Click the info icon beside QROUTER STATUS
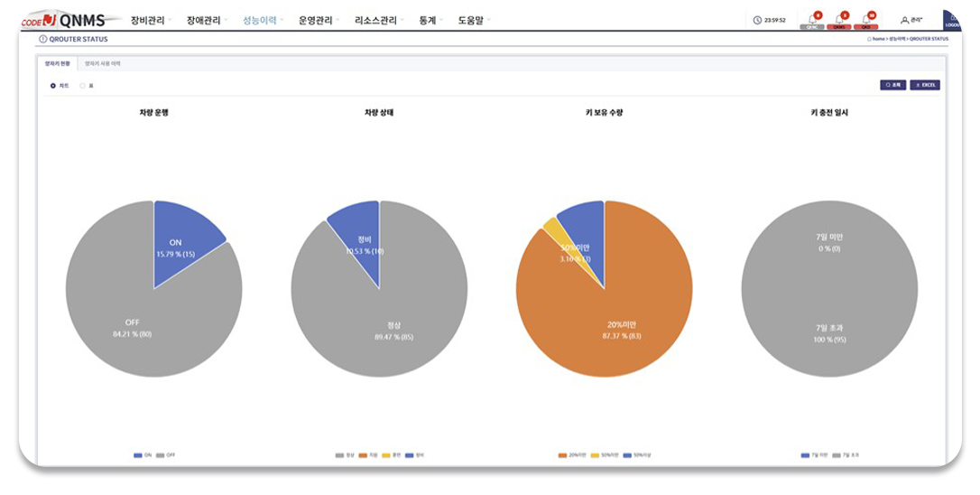The height and width of the screenshot is (495, 980). pos(42,39)
